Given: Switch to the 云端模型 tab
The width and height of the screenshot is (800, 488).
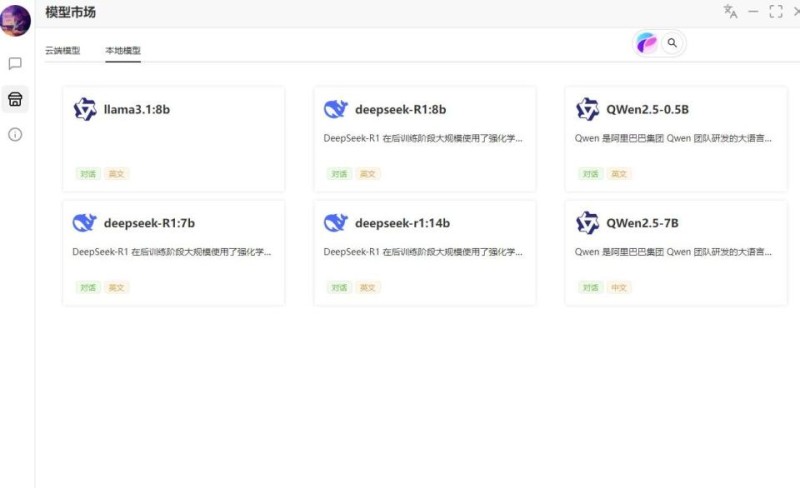Looking at the screenshot, I should [63, 51].
